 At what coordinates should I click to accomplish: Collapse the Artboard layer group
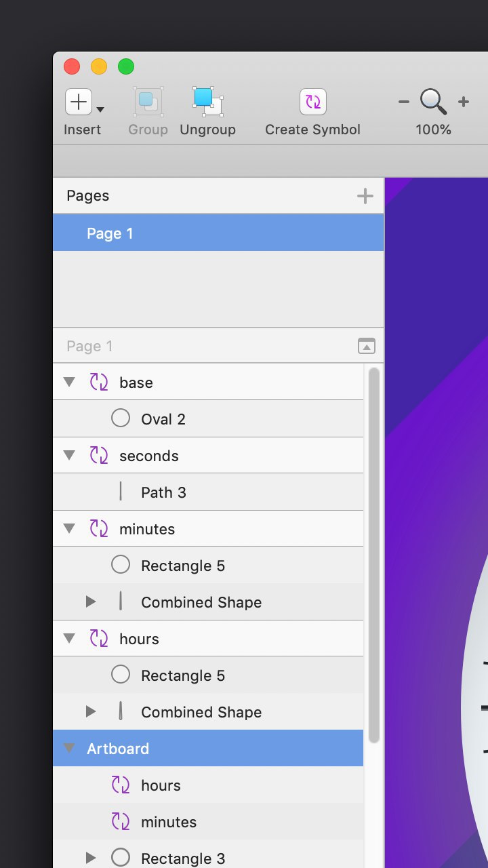[69, 749]
